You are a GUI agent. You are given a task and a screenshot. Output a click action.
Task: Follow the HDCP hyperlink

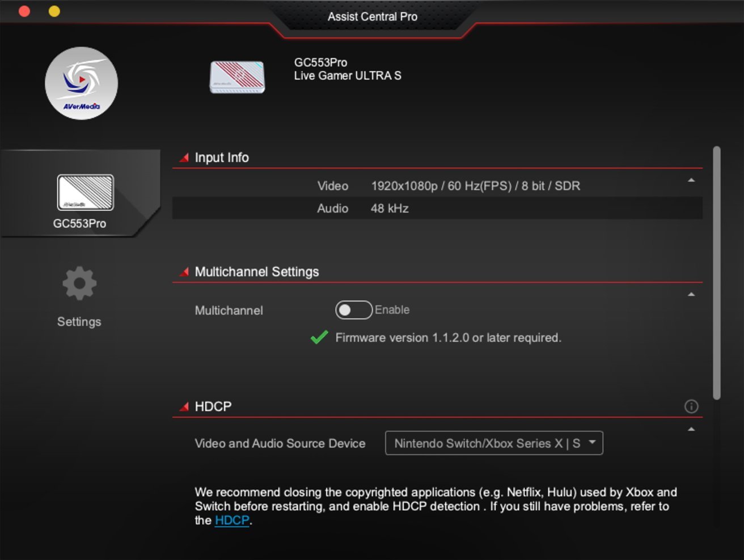tap(232, 520)
